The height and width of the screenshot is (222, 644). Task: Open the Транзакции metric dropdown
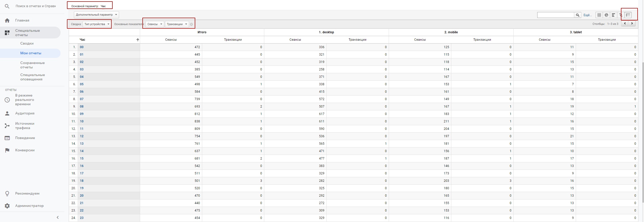pyautogui.click(x=177, y=24)
